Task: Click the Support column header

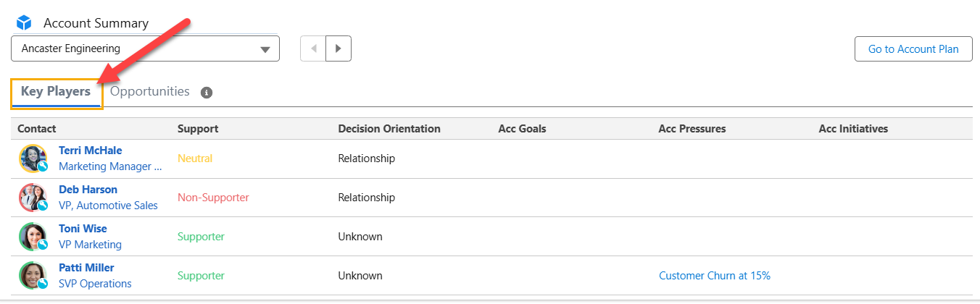Action: point(198,129)
